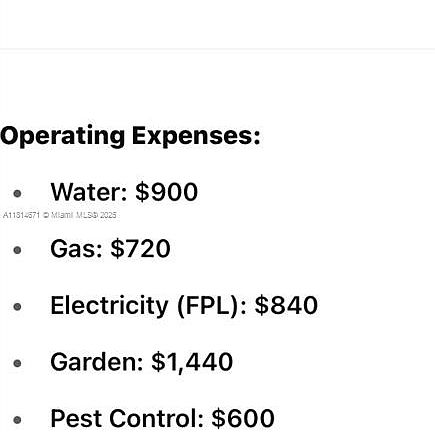Select the bullet point beside Garden
The image size is (435, 432).
click(x=17, y=363)
